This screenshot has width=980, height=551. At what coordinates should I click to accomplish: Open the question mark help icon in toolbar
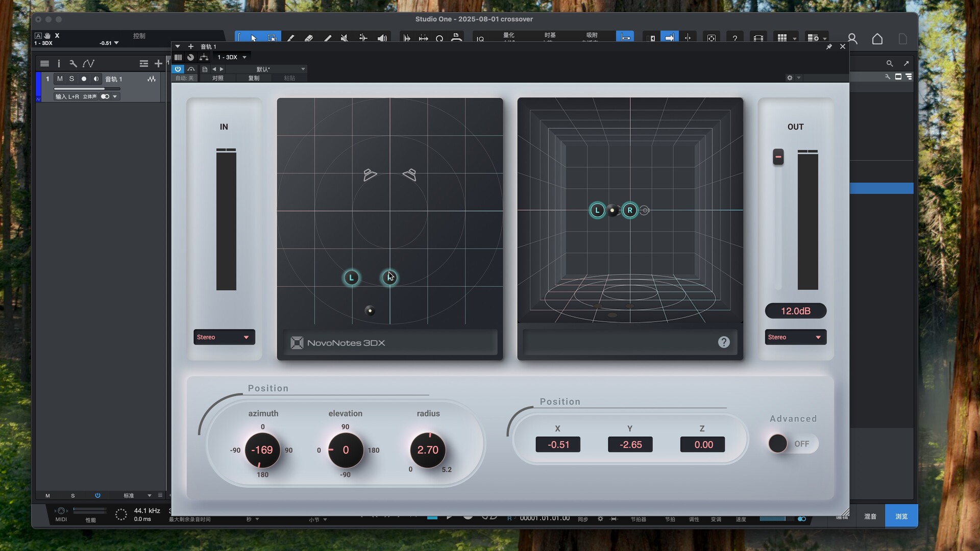(x=734, y=38)
